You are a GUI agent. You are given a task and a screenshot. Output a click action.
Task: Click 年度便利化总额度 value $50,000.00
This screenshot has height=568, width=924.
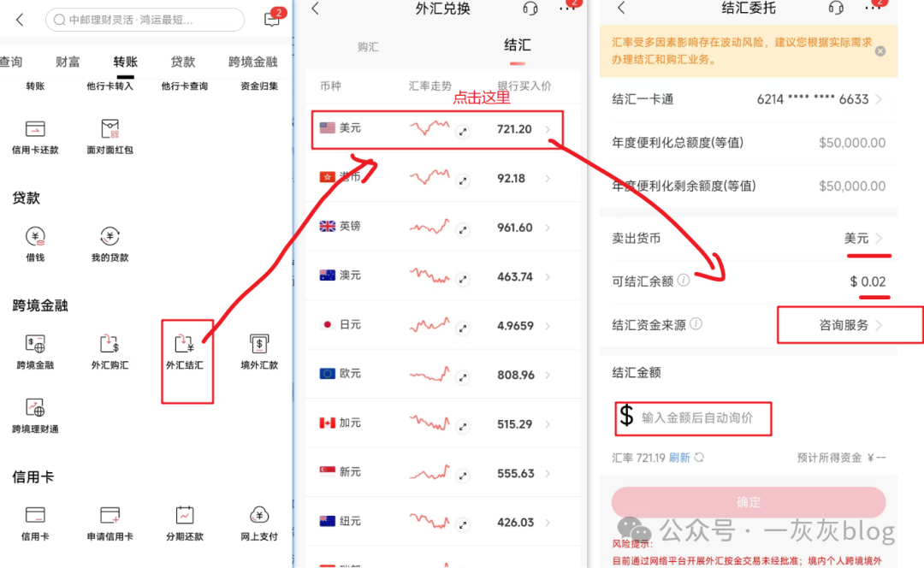pos(852,143)
